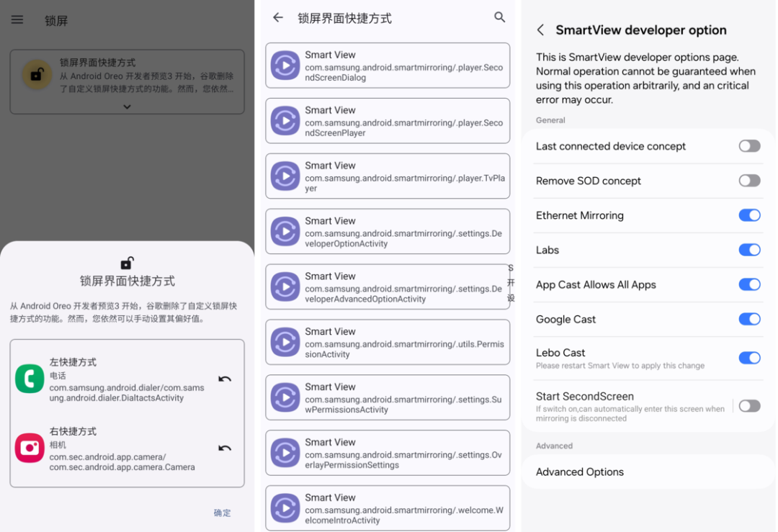Viewport: 778px width, 532px height.
Task: Confirm dialog with 确定 button
Action: pyautogui.click(x=223, y=513)
